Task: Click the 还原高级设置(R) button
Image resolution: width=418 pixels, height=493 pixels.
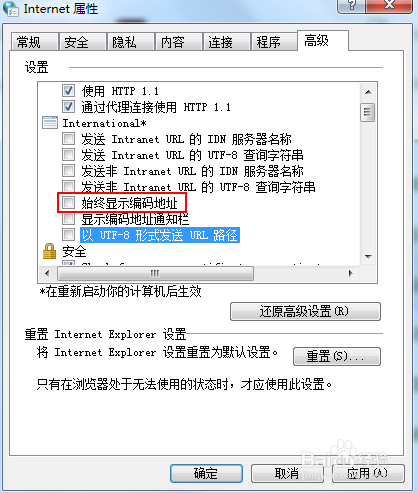Action: [305, 311]
